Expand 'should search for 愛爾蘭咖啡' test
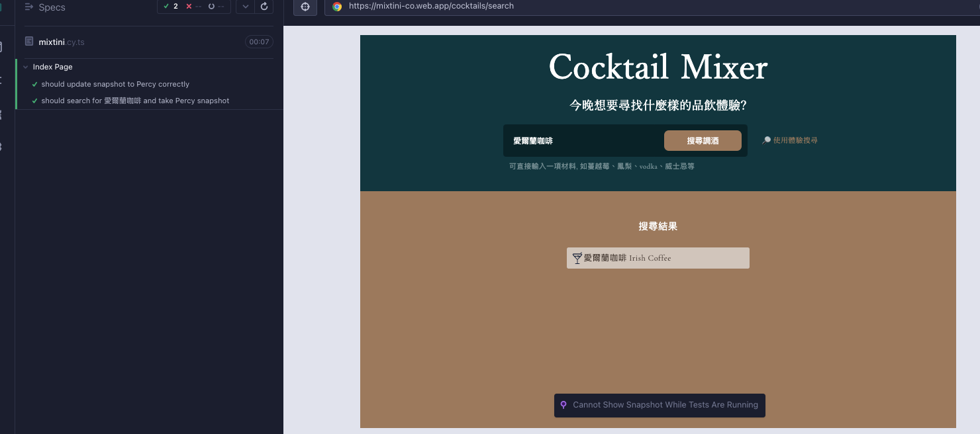Viewport: 980px width, 434px height. click(135, 101)
